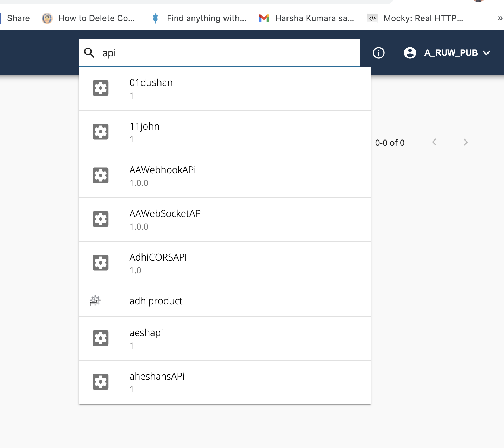Select the gear icon beside 01dushan
Viewport: 504px width, 448px height.
[101, 88]
